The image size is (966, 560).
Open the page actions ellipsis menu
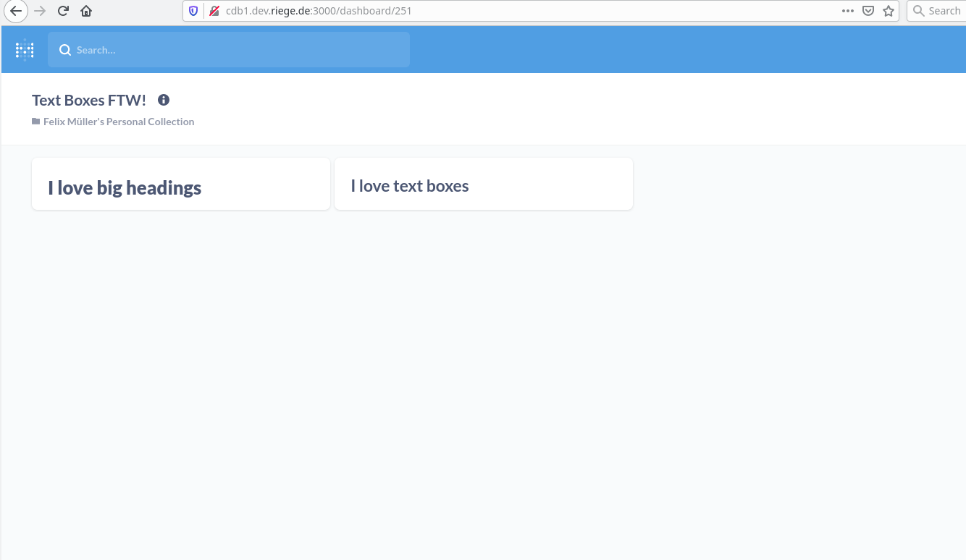tap(847, 11)
